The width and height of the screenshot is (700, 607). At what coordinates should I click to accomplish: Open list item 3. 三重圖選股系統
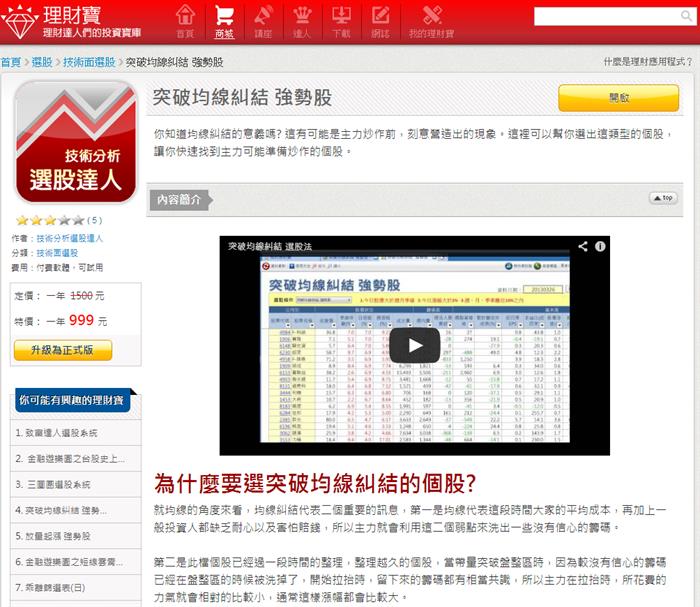(75, 484)
